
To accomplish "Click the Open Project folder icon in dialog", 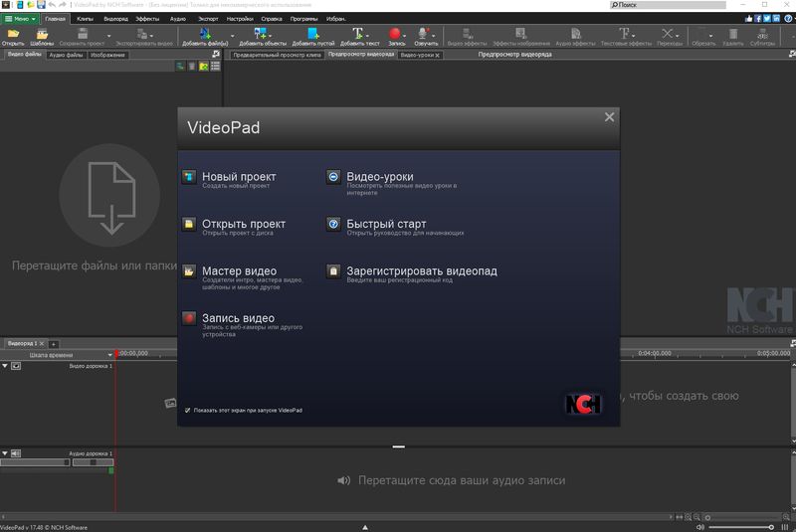I will coord(189,224).
